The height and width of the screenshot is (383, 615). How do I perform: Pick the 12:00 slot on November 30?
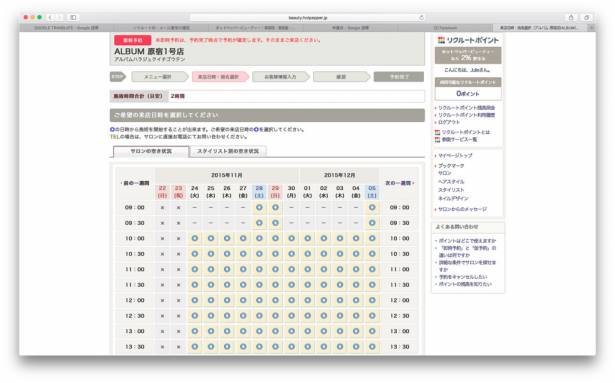tap(291, 300)
